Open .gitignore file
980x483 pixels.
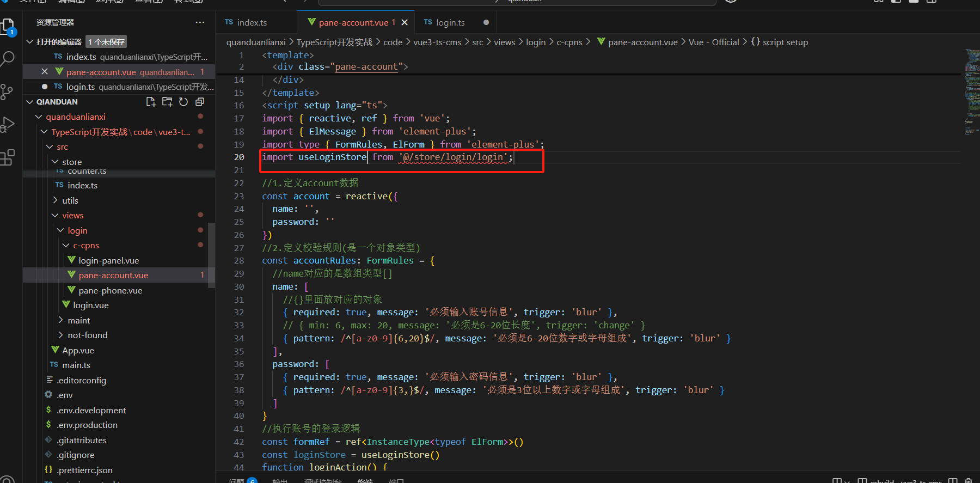pyautogui.click(x=119, y=455)
